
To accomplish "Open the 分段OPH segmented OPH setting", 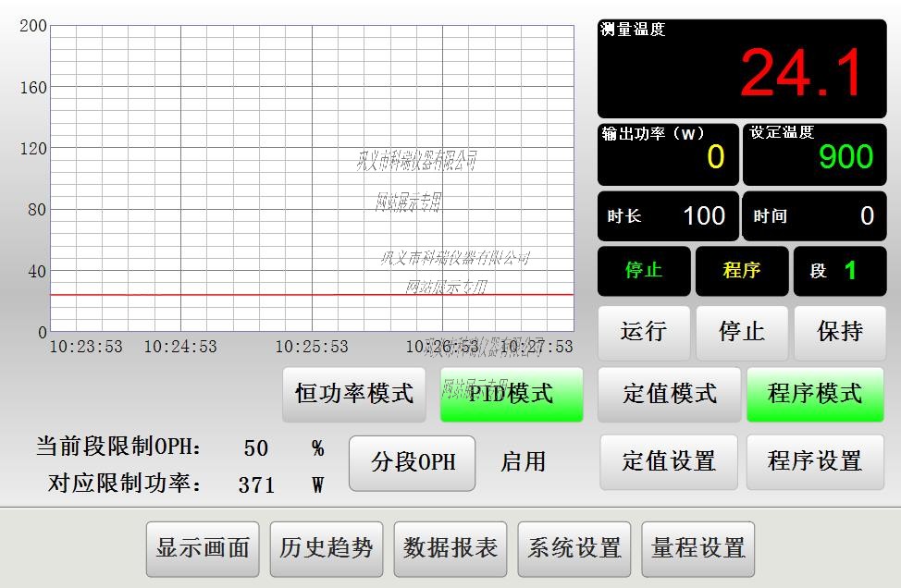I will pyautogui.click(x=411, y=463).
